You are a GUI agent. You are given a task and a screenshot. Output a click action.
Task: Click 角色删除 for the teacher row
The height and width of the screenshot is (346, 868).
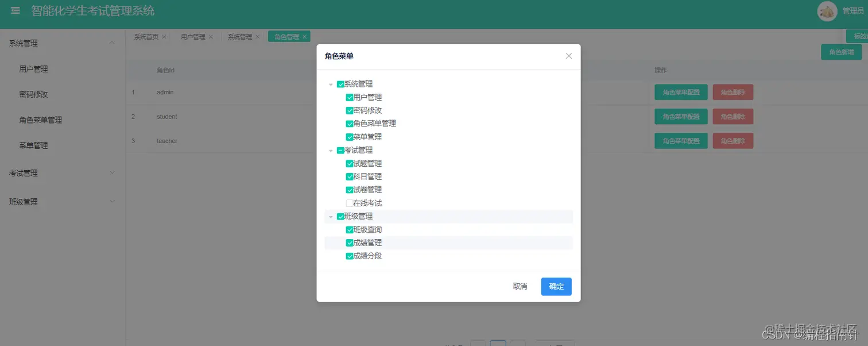click(733, 141)
